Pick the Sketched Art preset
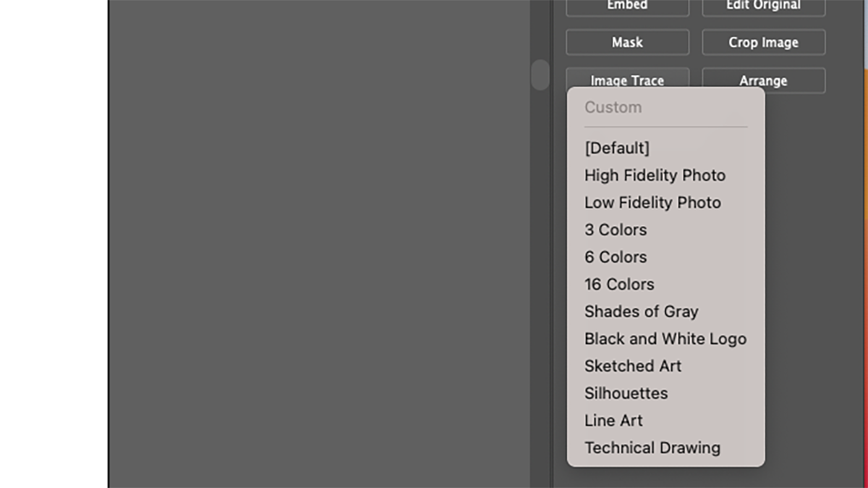The height and width of the screenshot is (488, 868). (633, 366)
